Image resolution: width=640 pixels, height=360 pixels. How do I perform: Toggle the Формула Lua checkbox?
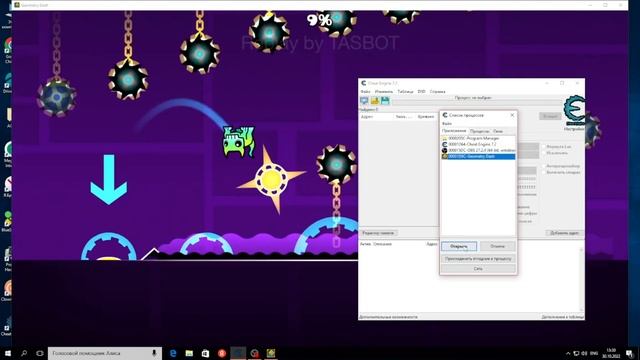pyautogui.click(x=544, y=147)
